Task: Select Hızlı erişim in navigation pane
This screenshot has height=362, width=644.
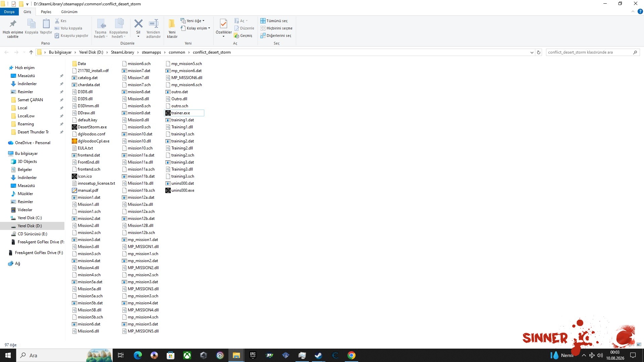Action: coord(24,68)
